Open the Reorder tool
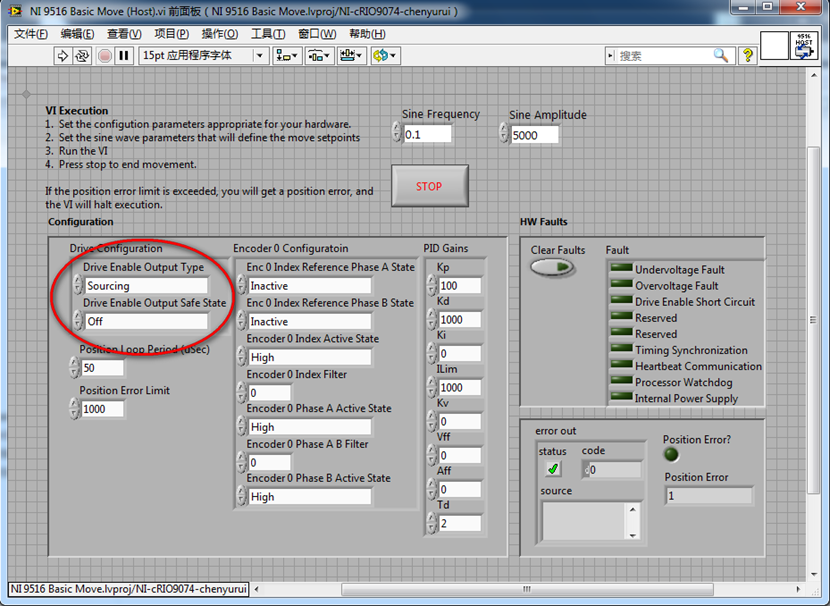This screenshot has height=606, width=830. 384,56
